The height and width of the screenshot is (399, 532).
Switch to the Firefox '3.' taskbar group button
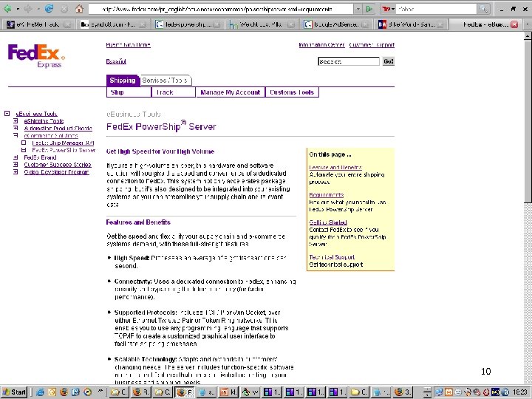tap(403, 392)
